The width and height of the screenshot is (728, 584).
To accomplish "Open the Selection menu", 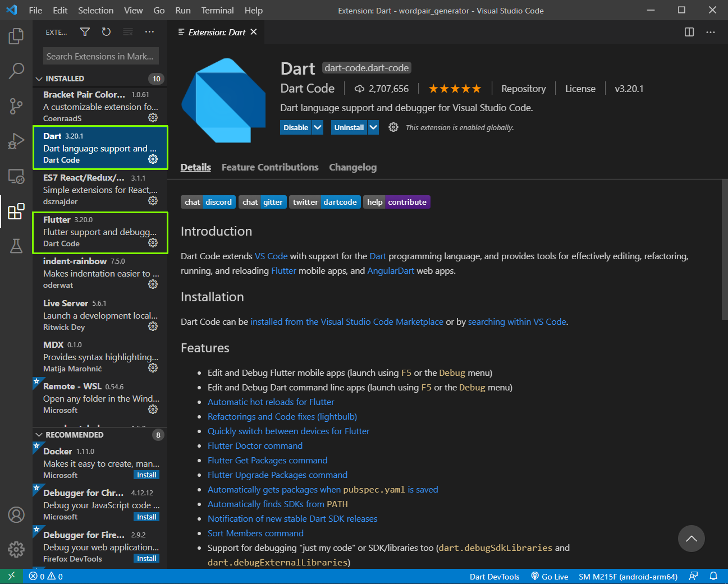I will pyautogui.click(x=95, y=10).
